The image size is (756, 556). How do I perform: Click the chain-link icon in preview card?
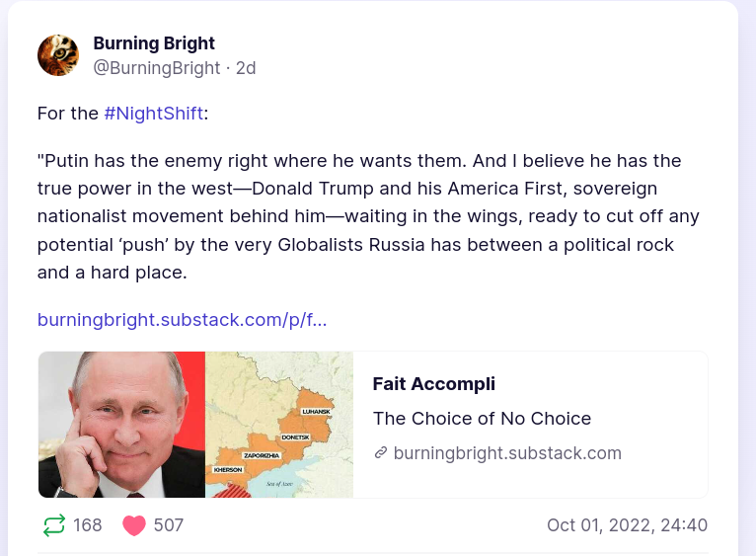point(380,453)
